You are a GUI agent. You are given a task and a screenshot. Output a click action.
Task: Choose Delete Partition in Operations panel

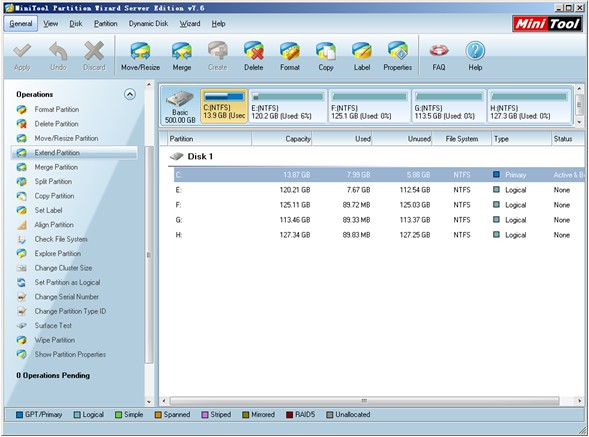coord(56,124)
